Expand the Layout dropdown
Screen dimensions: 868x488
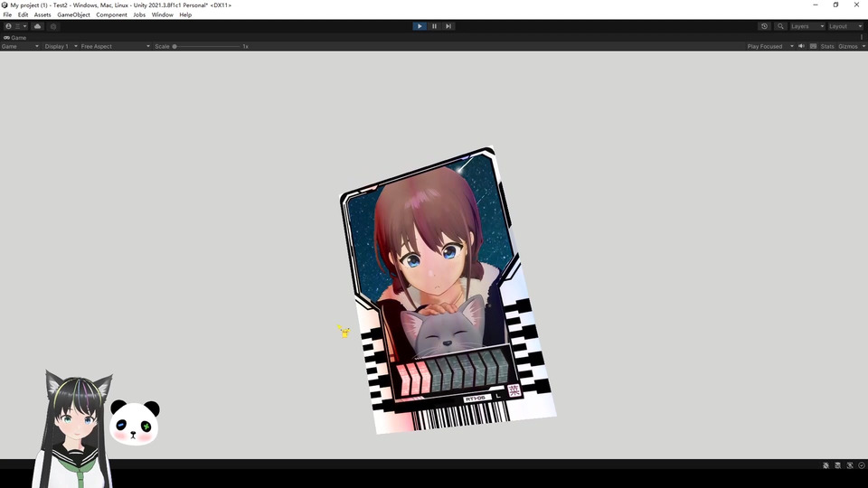[845, 26]
